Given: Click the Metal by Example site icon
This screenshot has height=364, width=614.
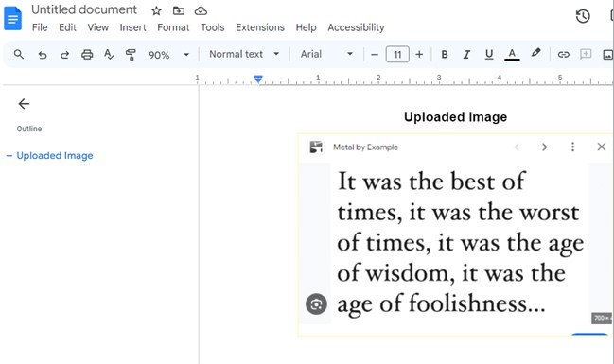Looking at the screenshot, I should click(316, 147).
